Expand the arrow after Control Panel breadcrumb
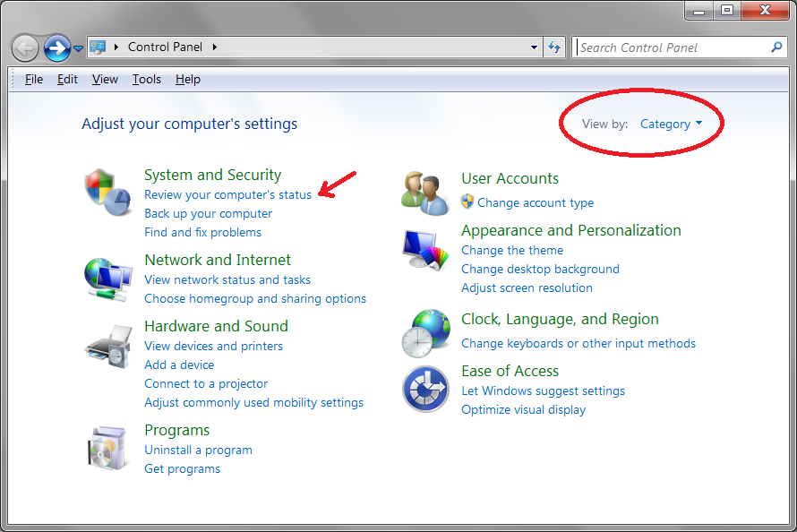This screenshot has width=797, height=532. (215, 47)
